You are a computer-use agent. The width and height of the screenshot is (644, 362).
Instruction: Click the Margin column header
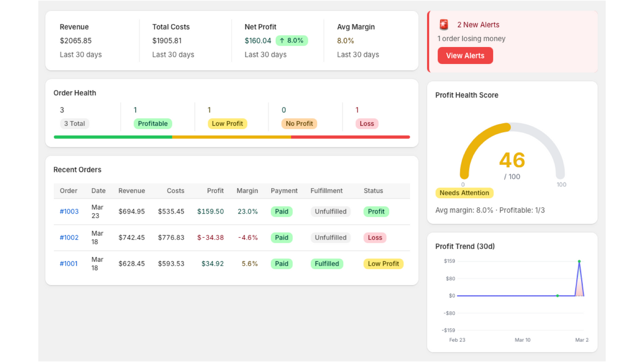pos(248,191)
